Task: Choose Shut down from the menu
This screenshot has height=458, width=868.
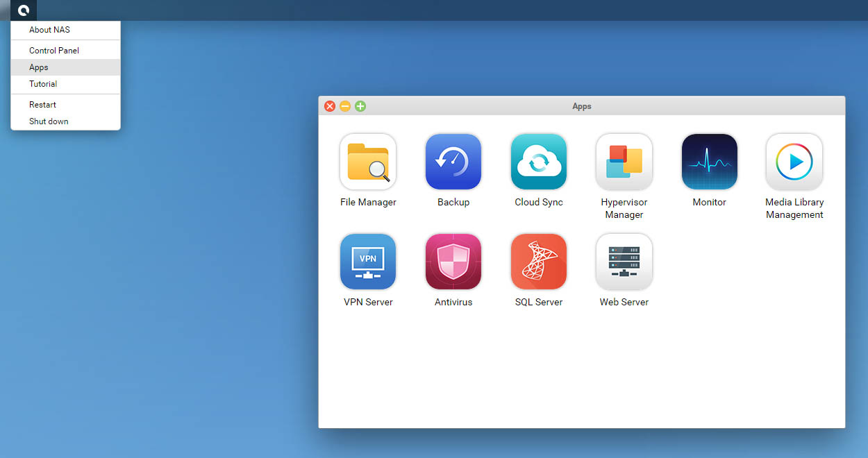Action: [49, 121]
